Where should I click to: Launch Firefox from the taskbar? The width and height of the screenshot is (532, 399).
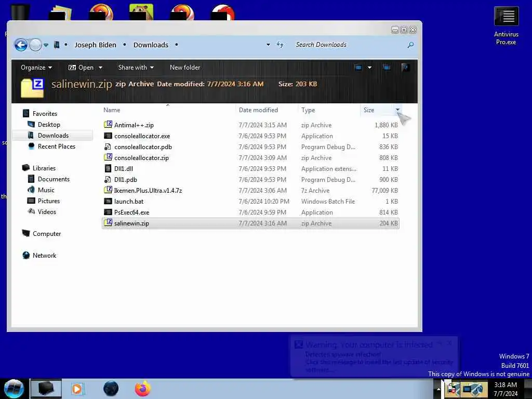[143, 389]
